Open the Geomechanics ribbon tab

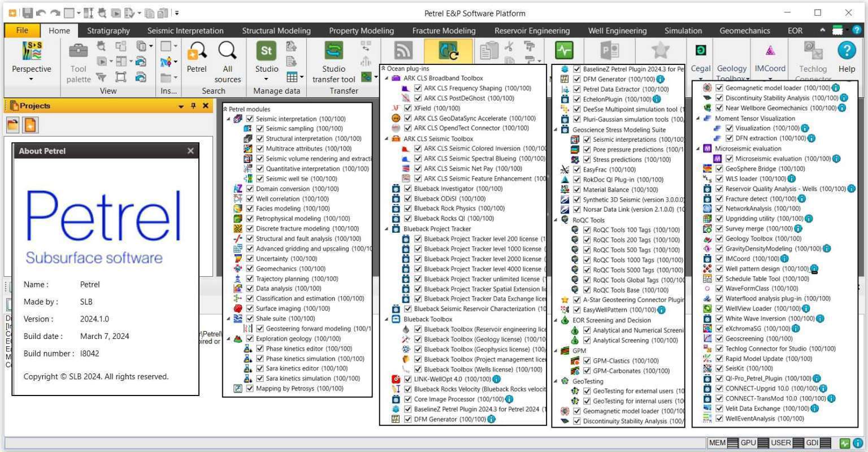point(745,31)
